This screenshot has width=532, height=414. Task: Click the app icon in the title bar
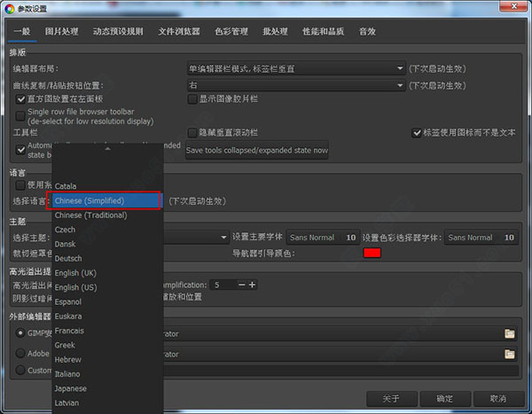[9, 9]
